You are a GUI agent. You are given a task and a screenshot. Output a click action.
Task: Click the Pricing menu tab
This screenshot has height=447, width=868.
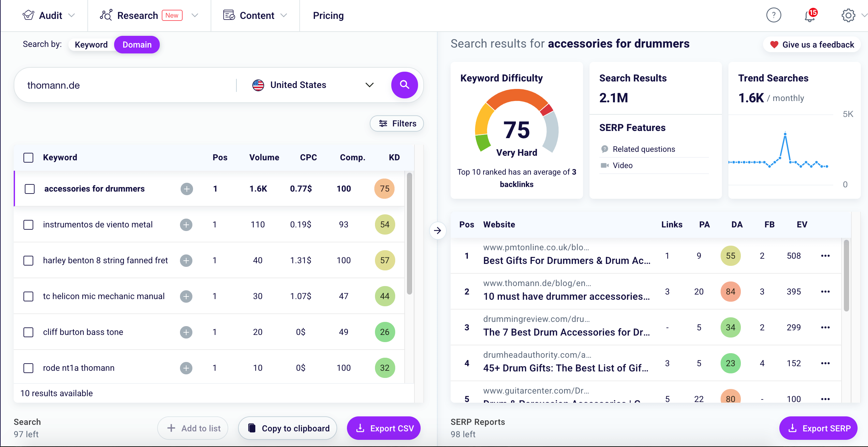[328, 15]
